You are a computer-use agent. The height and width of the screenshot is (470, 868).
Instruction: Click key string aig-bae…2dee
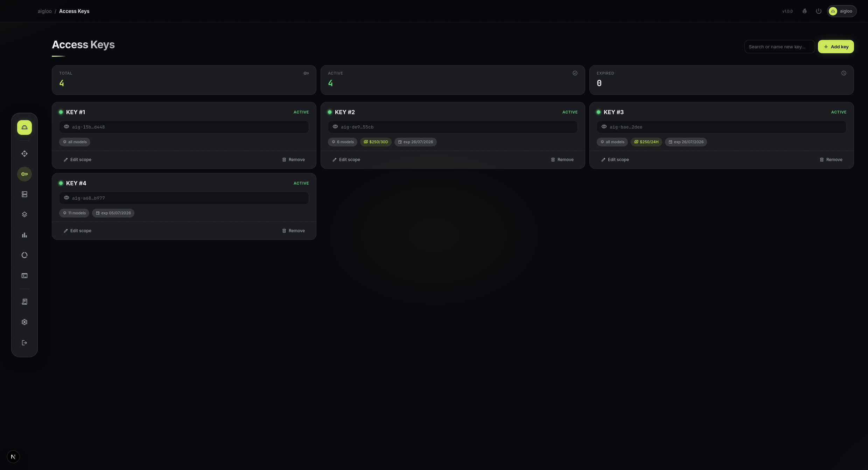tap(626, 127)
